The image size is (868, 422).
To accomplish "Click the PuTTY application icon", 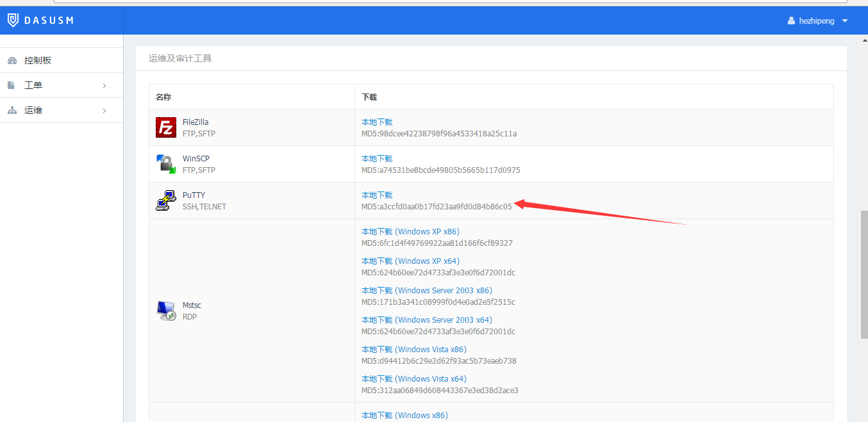I will coord(166,200).
